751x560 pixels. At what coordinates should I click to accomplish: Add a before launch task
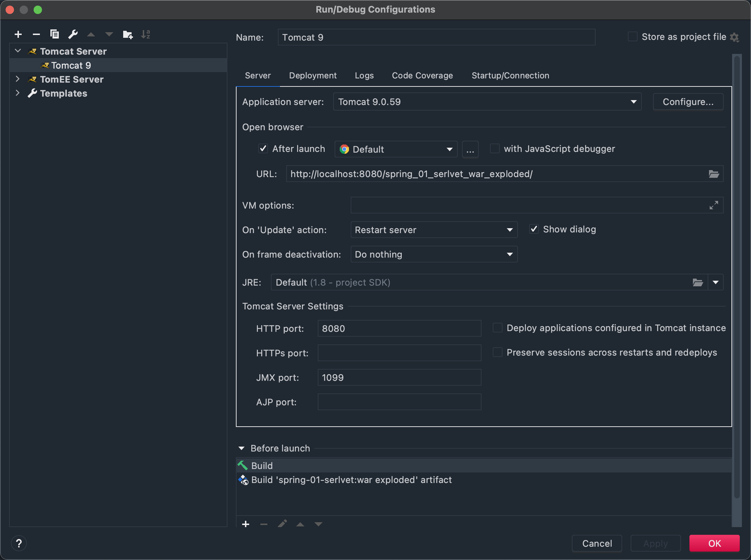point(246,524)
